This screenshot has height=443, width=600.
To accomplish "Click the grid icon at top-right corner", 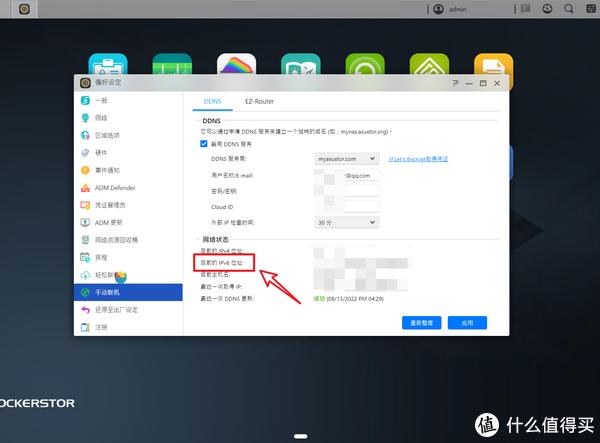I will pos(591,9).
